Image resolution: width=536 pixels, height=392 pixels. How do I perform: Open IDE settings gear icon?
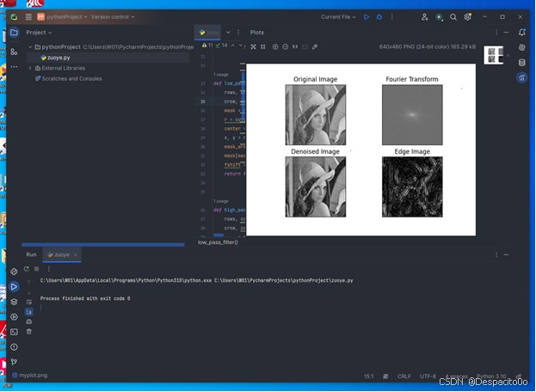pyautogui.click(x=468, y=16)
